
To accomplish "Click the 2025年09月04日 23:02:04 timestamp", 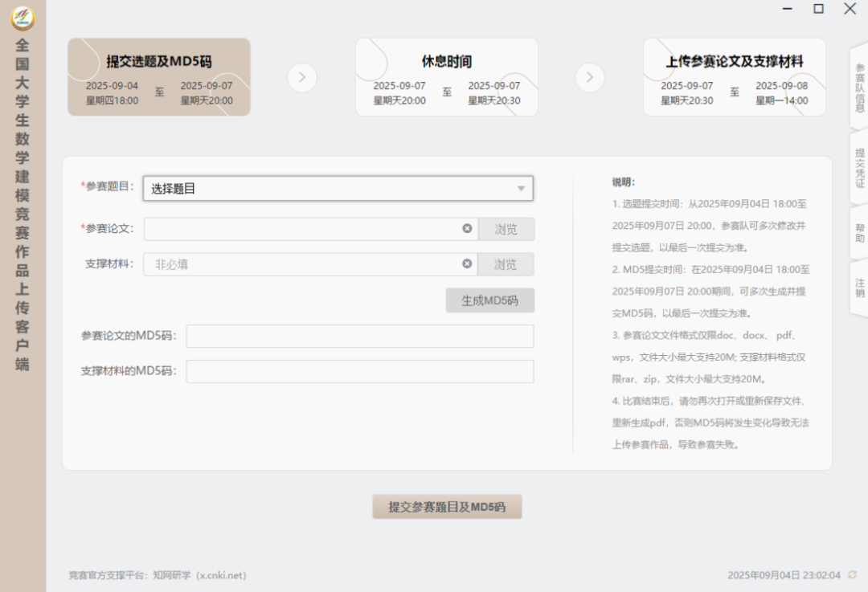I will pyautogui.click(x=784, y=575).
